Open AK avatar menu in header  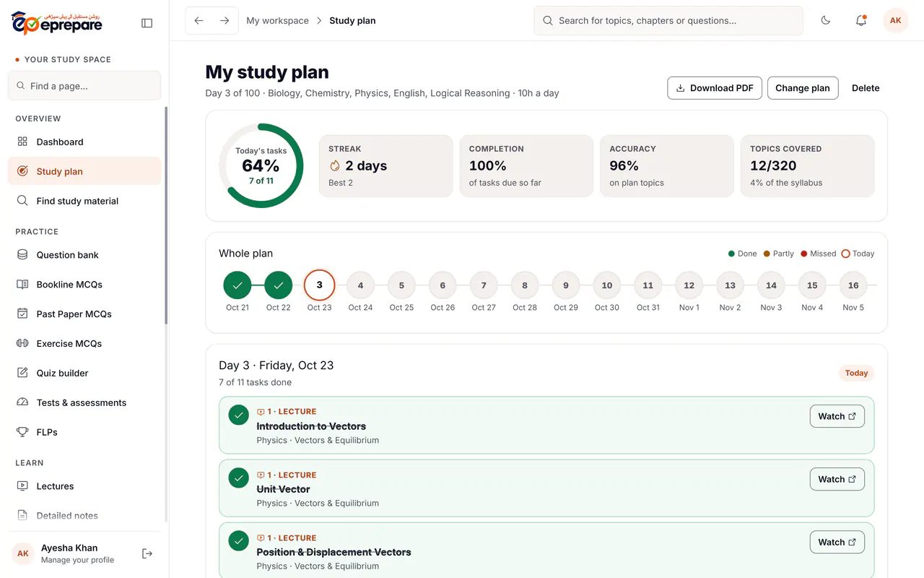pos(896,21)
